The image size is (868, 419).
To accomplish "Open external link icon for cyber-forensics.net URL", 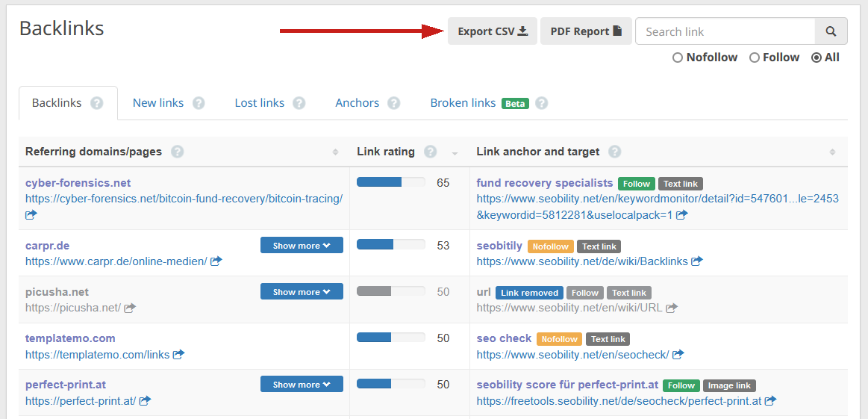I will pyautogui.click(x=31, y=214).
